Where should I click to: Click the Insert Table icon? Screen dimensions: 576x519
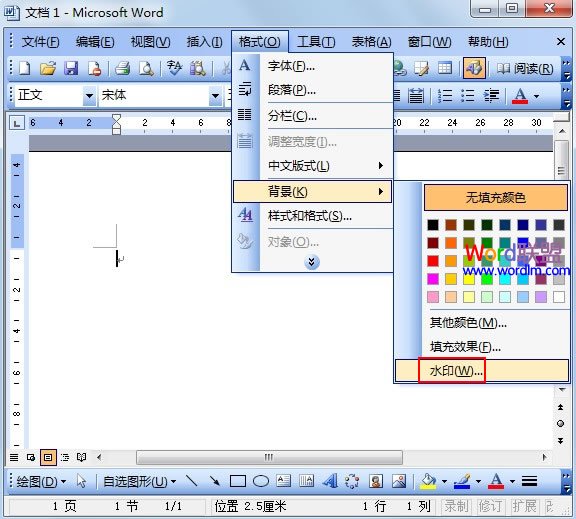445,68
